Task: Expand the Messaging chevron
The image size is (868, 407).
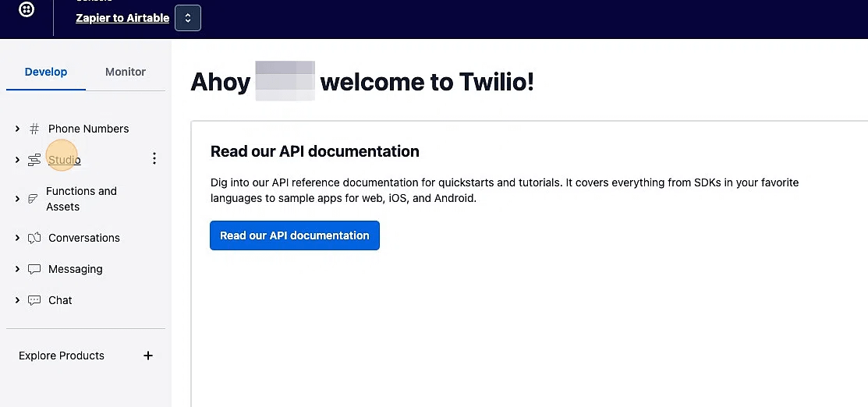Action: tap(17, 269)
